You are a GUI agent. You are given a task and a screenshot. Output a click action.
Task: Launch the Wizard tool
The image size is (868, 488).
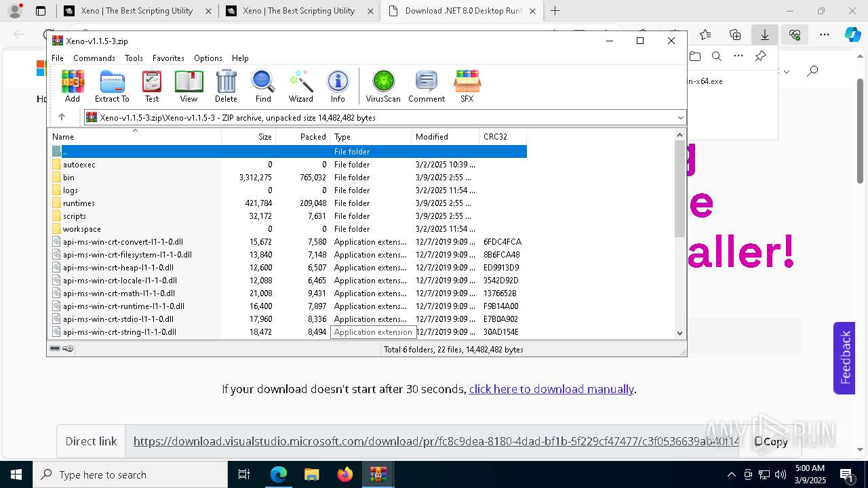[x=300, y=86]
